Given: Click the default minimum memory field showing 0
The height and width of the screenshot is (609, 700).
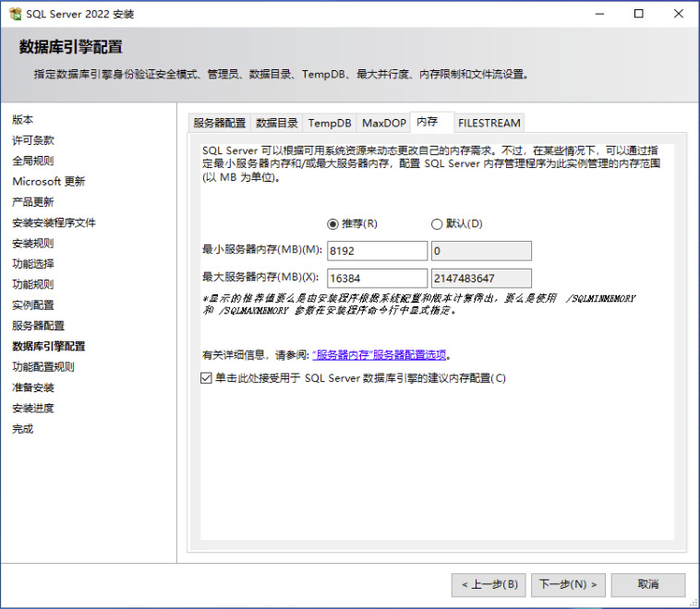Looking at the screenshot, I should [x=481, y=251].
